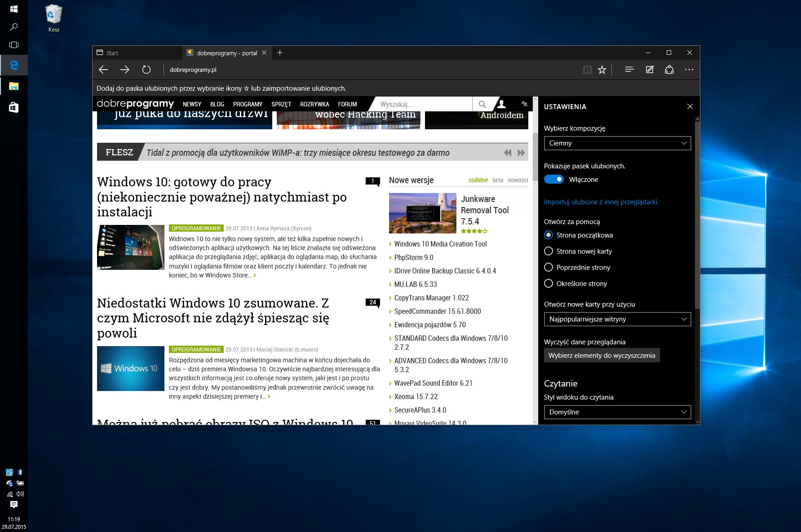
Task: Select the Określone strony radio option
Action: pyautogui.click(x=549, y=283)
